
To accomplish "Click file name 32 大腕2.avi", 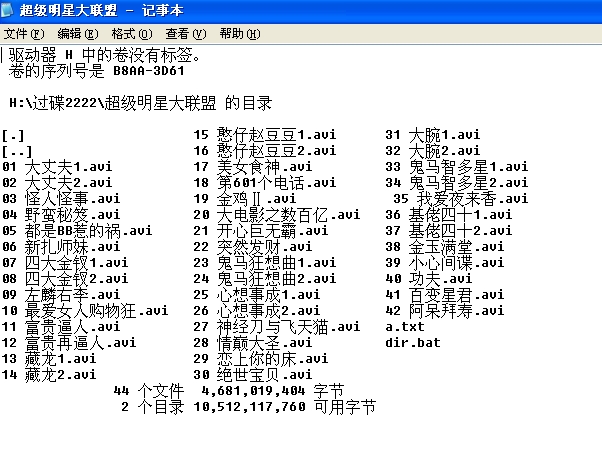I will click(433, 151).
